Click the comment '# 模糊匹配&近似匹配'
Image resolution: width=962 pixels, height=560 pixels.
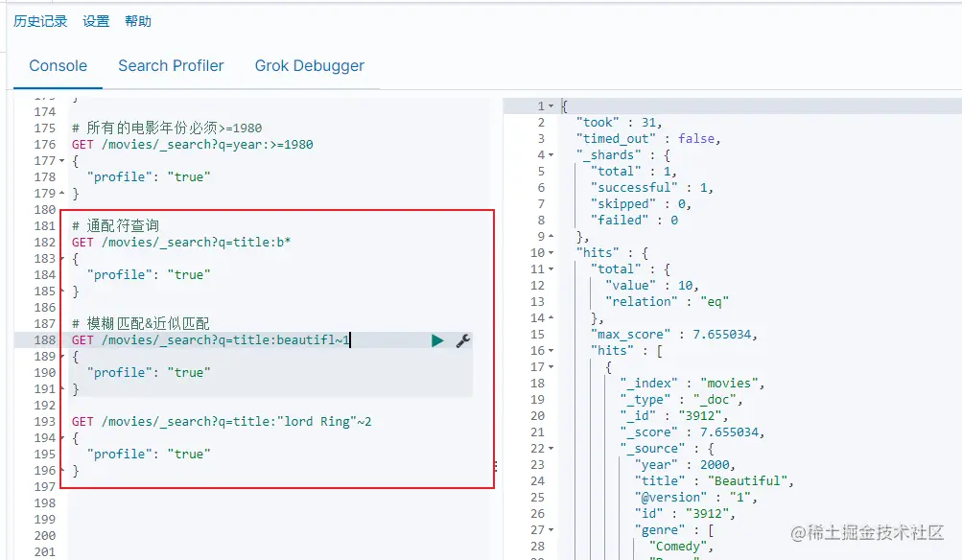[140, 323]
